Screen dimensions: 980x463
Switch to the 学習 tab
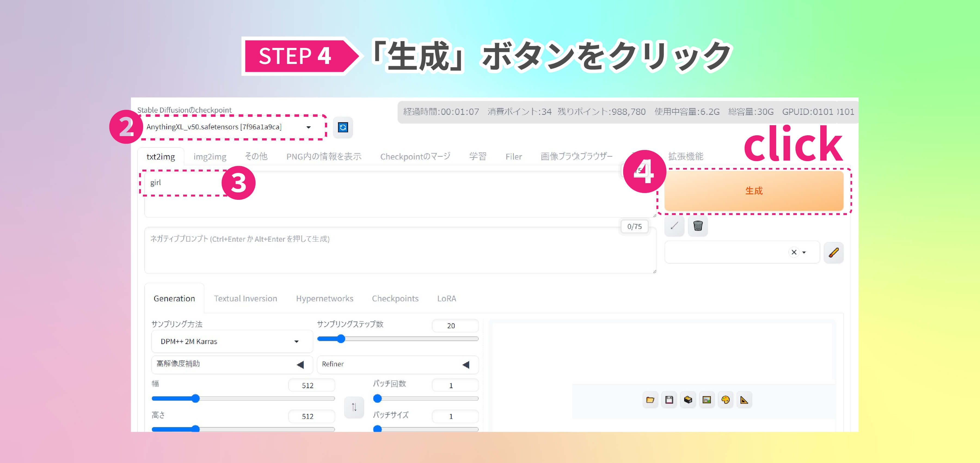tap(477, 156)
